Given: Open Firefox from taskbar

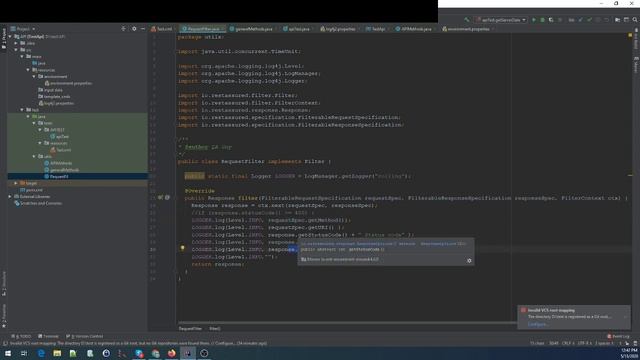Looking at the screenshot, I should point(171,353).
